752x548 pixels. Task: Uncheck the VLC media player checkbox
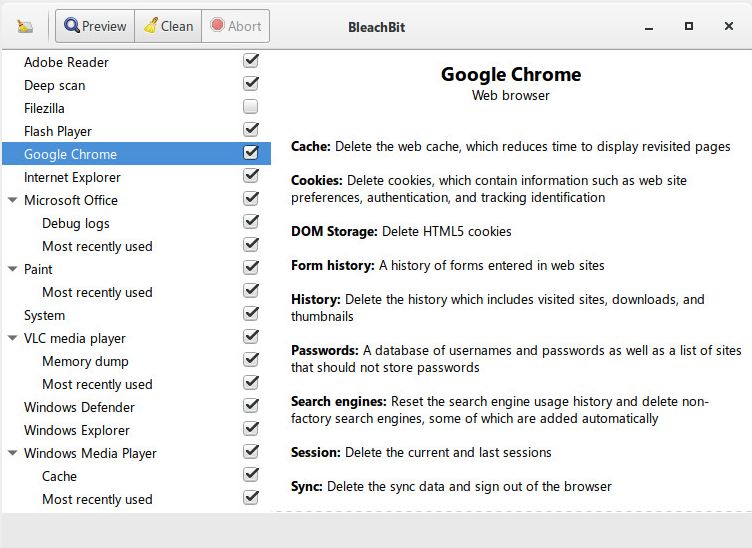[251, 337]
